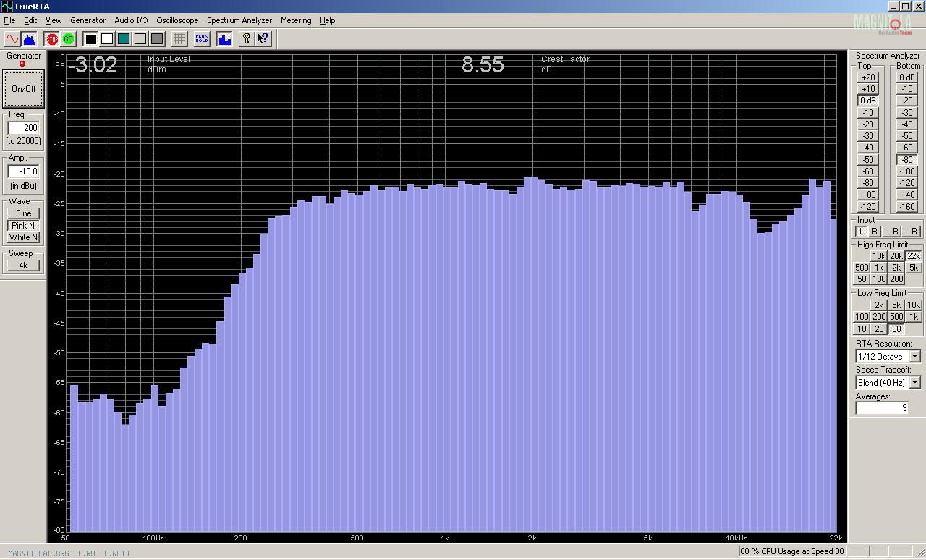Set Low Freq Limit to 20

coord(879,329)
